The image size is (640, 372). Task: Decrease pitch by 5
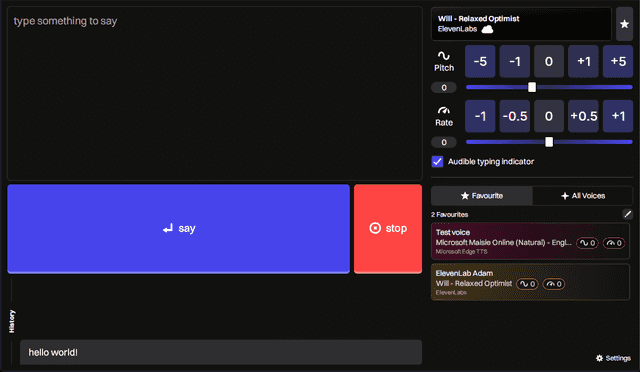point(480,61)
